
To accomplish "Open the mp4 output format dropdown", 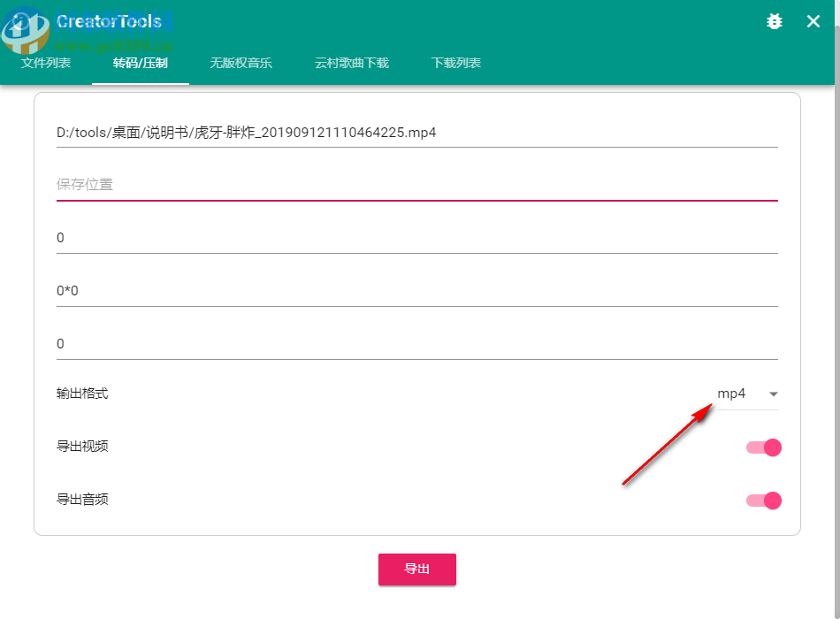I will 732,393.
